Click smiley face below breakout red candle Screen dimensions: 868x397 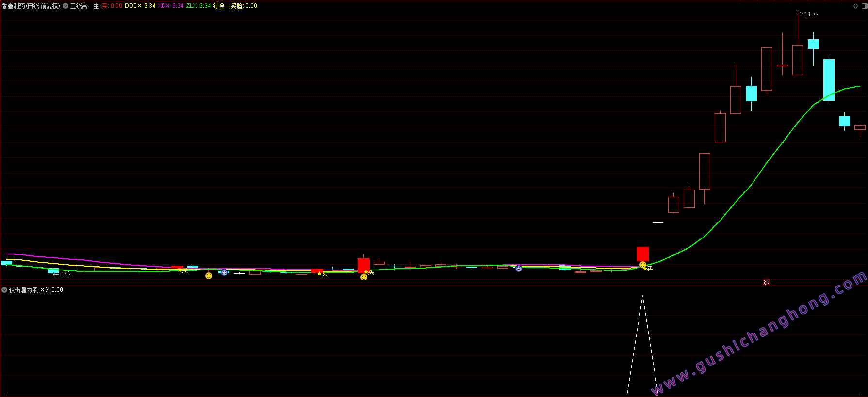[x=643, y=265]
